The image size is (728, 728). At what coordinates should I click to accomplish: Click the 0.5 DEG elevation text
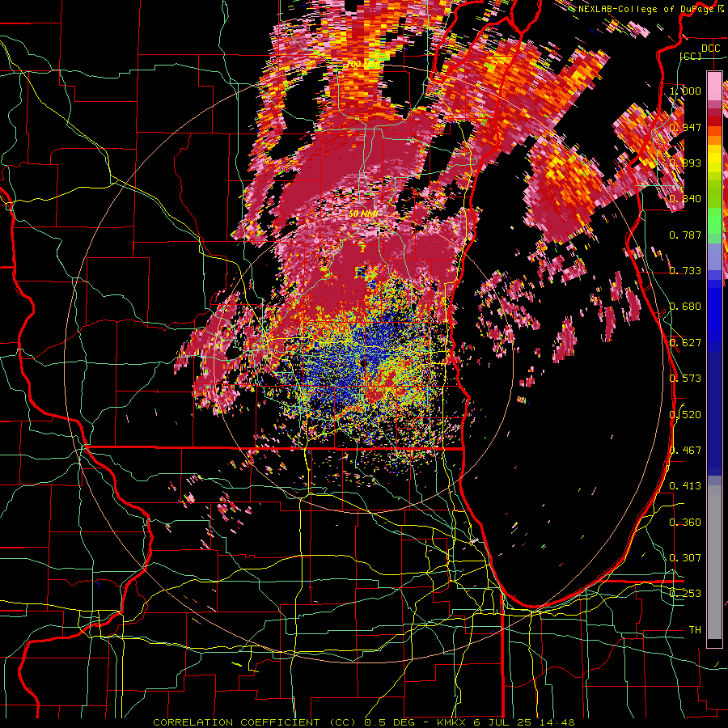(x=389, y=722)
